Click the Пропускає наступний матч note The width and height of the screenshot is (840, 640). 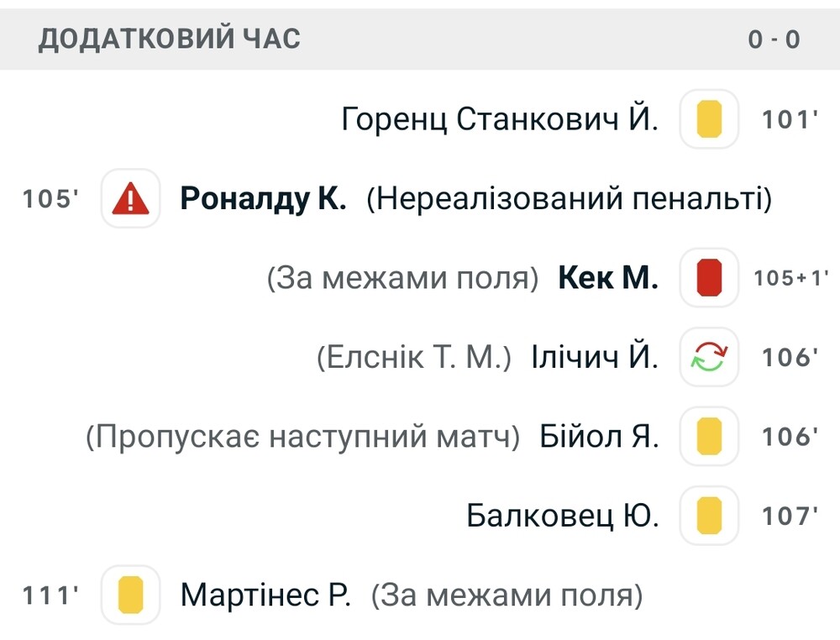coord(303,437)
